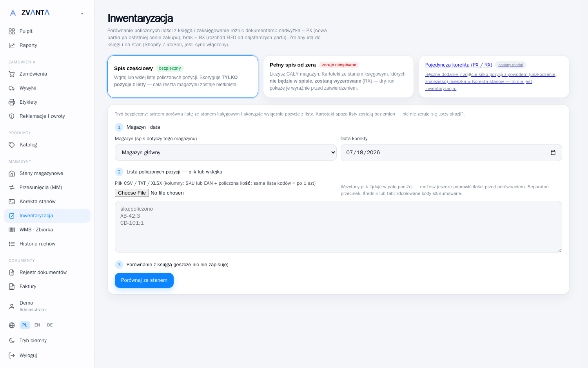Image resolution: width=588 pixels, height=368 pixels.
Task: Expand the Magazyn główny dropdown
Action: coord(226,153)
